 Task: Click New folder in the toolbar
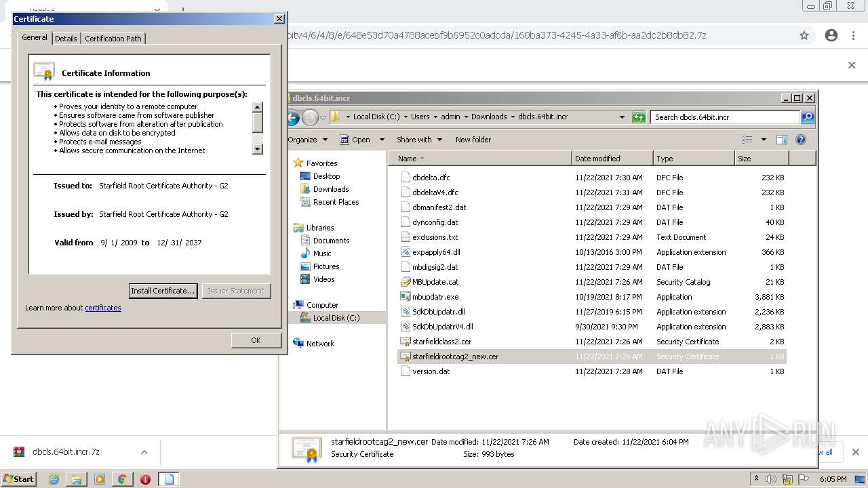click(473, 140)
